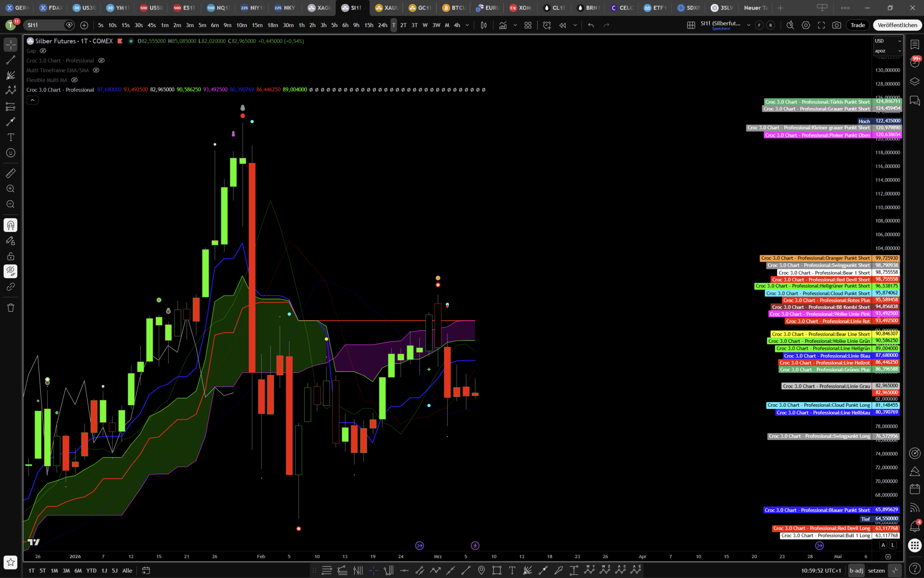Screen dimensions: 924x578
Task: Collapse the indicator legend chevron
Action: (33, 100)
